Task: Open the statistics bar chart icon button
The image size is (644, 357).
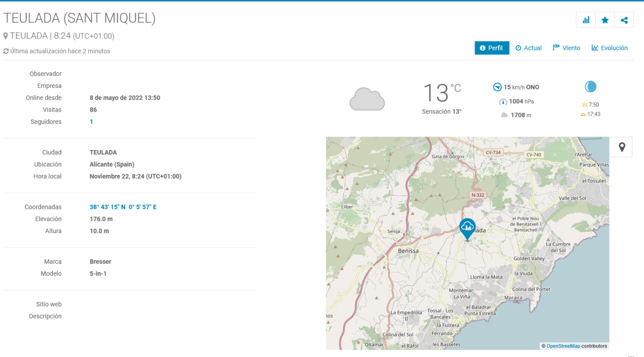Action: (x=586, y=20)
